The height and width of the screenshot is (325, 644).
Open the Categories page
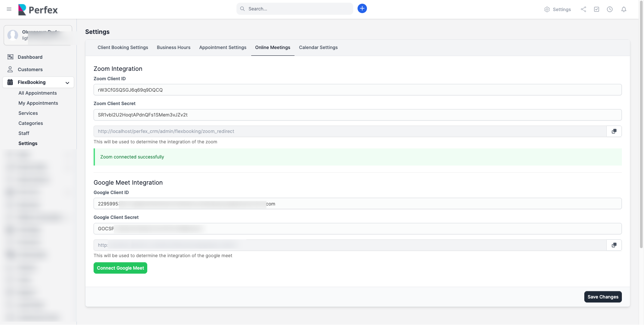click(31, 123)
